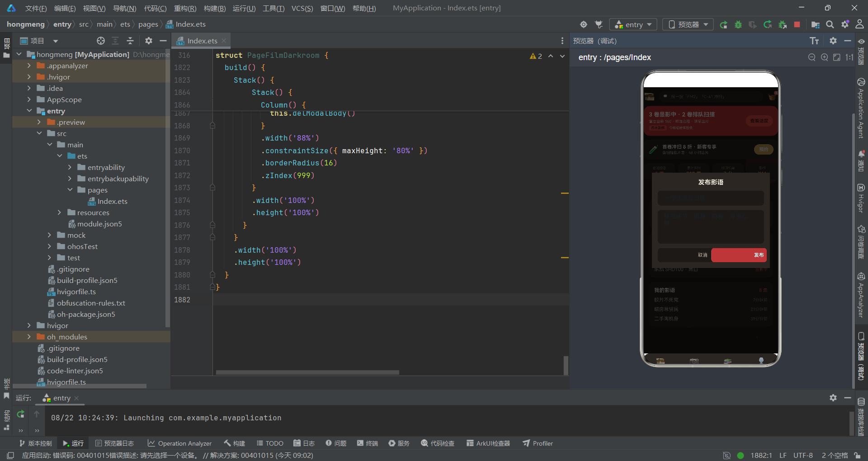Open previewer panel settings gear
Screen dimensions: 868x461
point(833,41)
